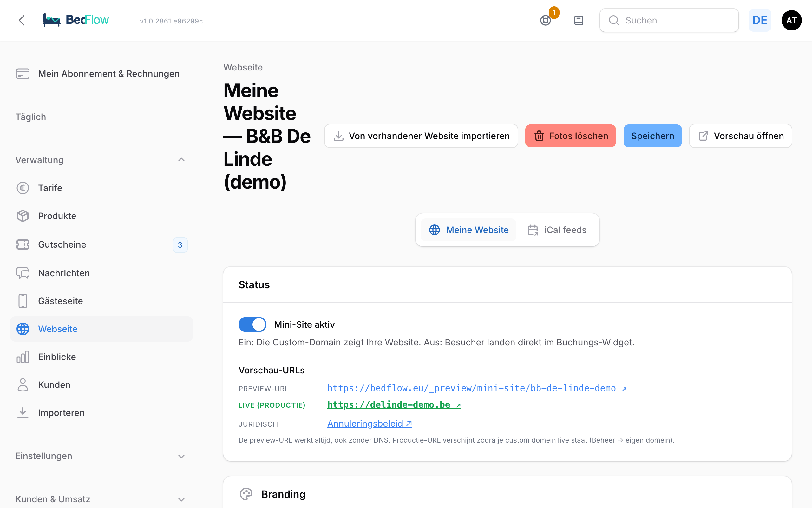
Task: Focus the Suchen search field
Action: point(669,20)
